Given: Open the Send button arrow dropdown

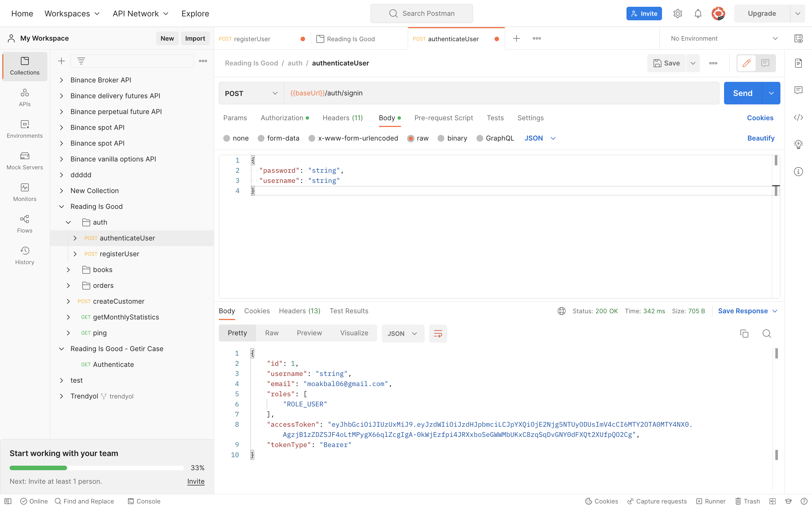Looking at the screenshot, I should (x=771, y=93).
